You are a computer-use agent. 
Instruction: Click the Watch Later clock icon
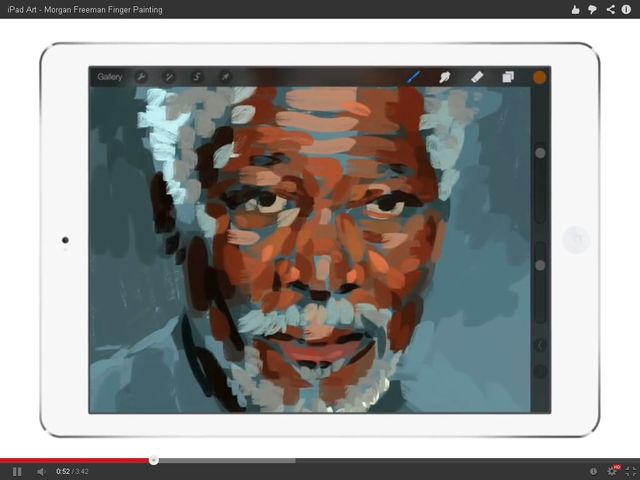tap(593, 471)
